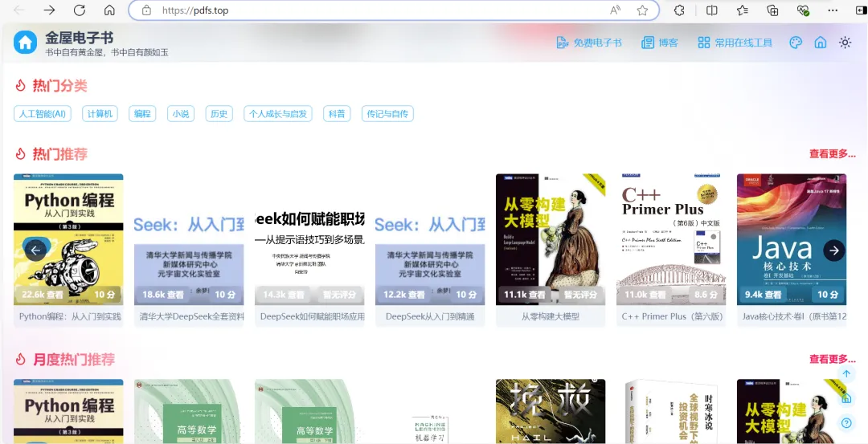Click 11.1k 查看 badge
Viewport: 868px width, 444px height.
[525, 295]
